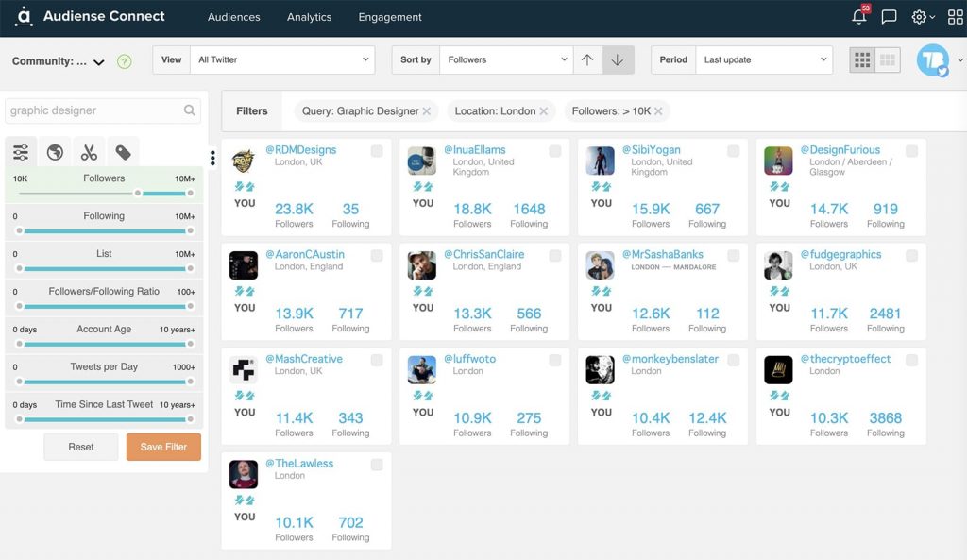Remove the Followers: > 10K filter
Image resolution: width=967 pixels, height=560 pixels.
[658, 111]
